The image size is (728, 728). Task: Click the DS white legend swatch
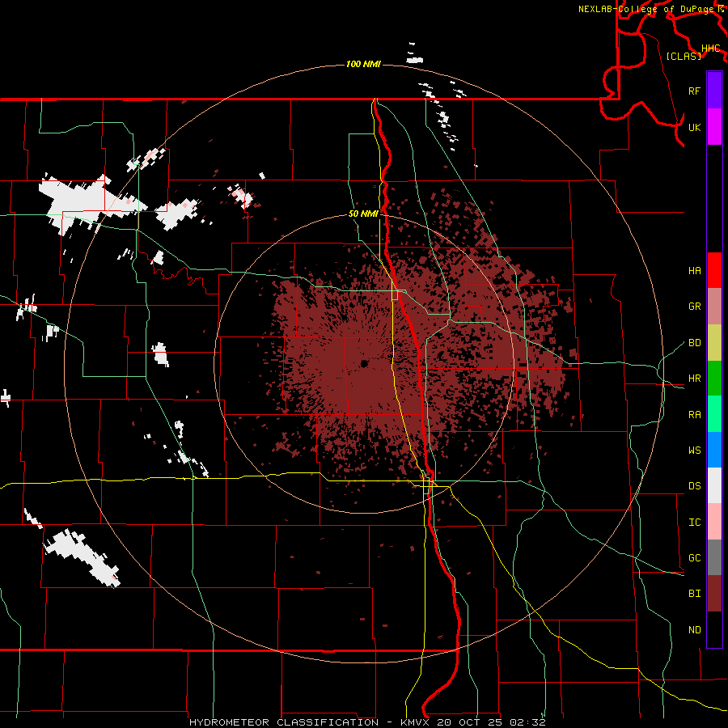tap(714, 485)
